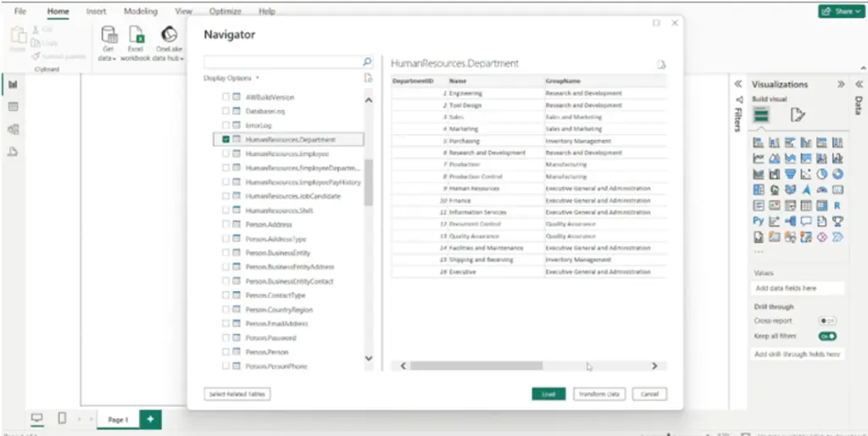Click the preview refresh icon near HumanResources.Department title
868x436 pixels.
pos(661,64)
